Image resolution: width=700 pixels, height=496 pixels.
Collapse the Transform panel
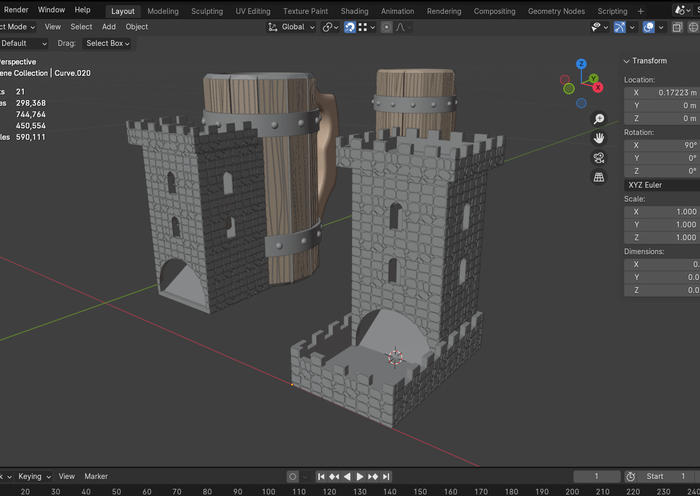coord(648,61)
